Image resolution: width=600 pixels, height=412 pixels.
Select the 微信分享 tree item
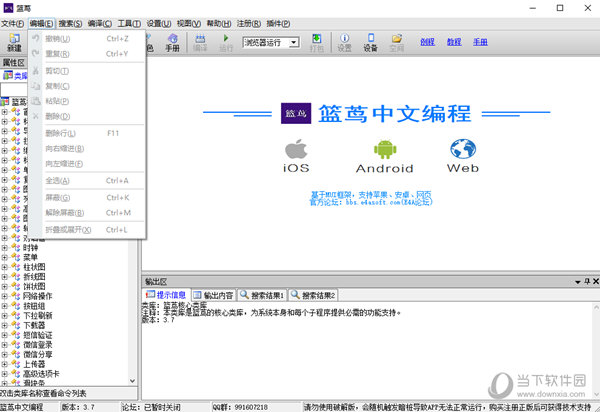click(38, 355)
